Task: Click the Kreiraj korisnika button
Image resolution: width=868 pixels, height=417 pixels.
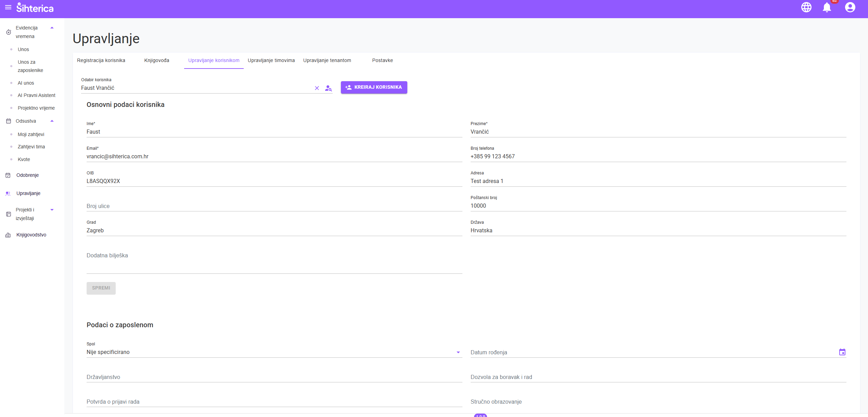Action: pyautogui.click(x=374, y=87)
